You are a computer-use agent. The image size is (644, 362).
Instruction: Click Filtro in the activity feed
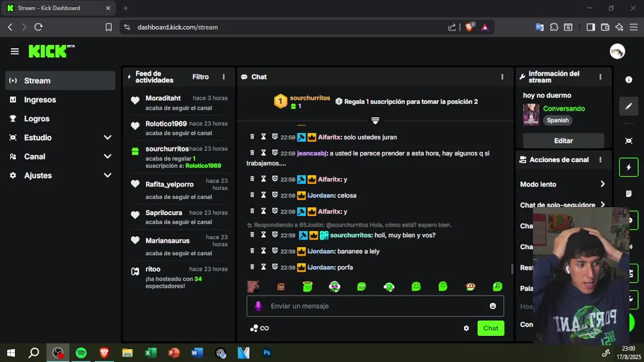coord(200,77)
